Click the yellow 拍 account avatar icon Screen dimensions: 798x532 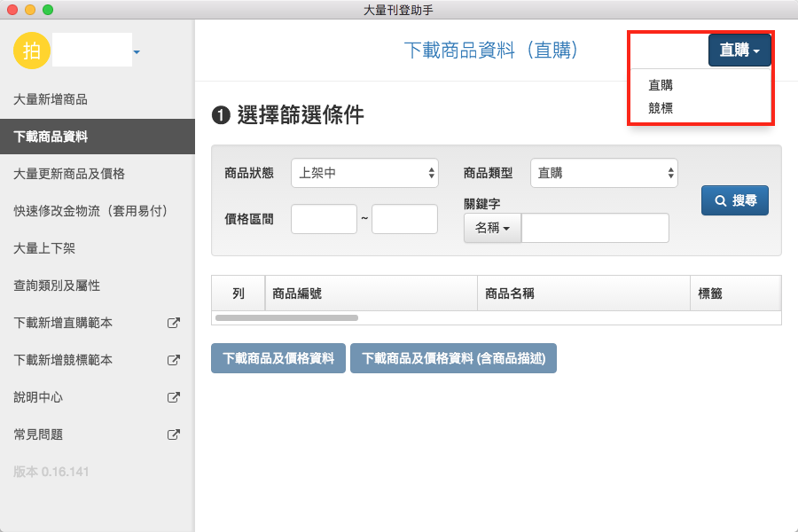[x=32, y=51]
